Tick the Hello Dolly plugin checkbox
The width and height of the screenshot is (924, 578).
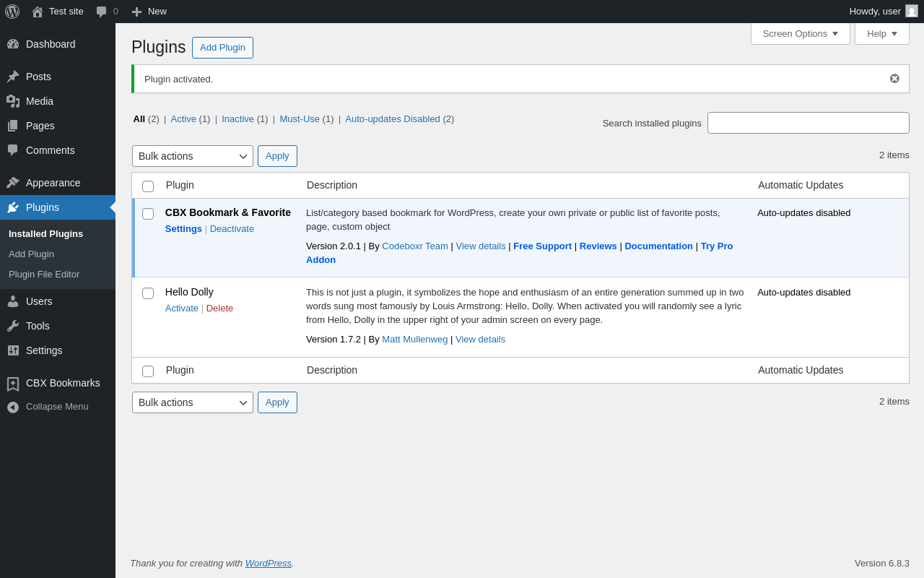(x=148, y=293)
